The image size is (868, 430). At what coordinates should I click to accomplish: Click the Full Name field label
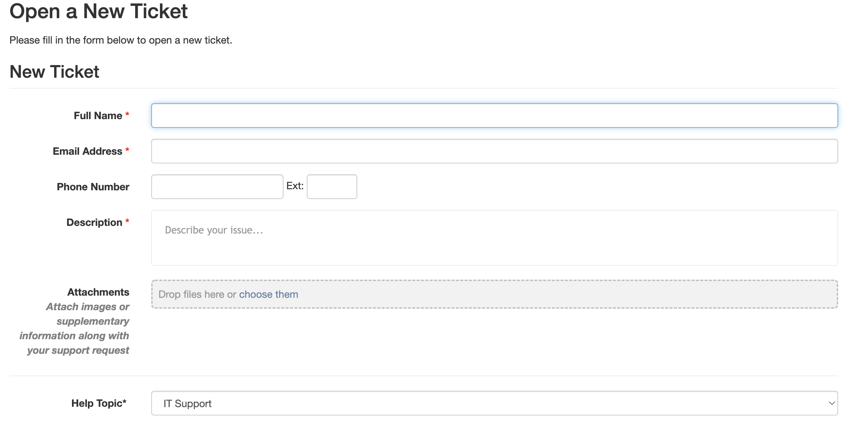(98, 115)
